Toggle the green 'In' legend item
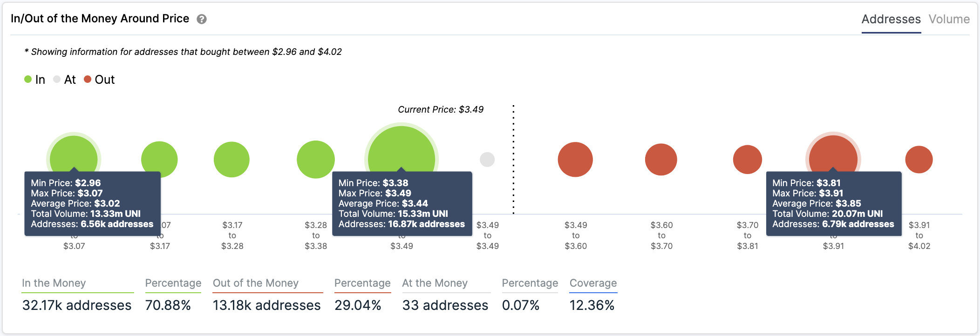The image size is (980, 336). coord(35,80)
